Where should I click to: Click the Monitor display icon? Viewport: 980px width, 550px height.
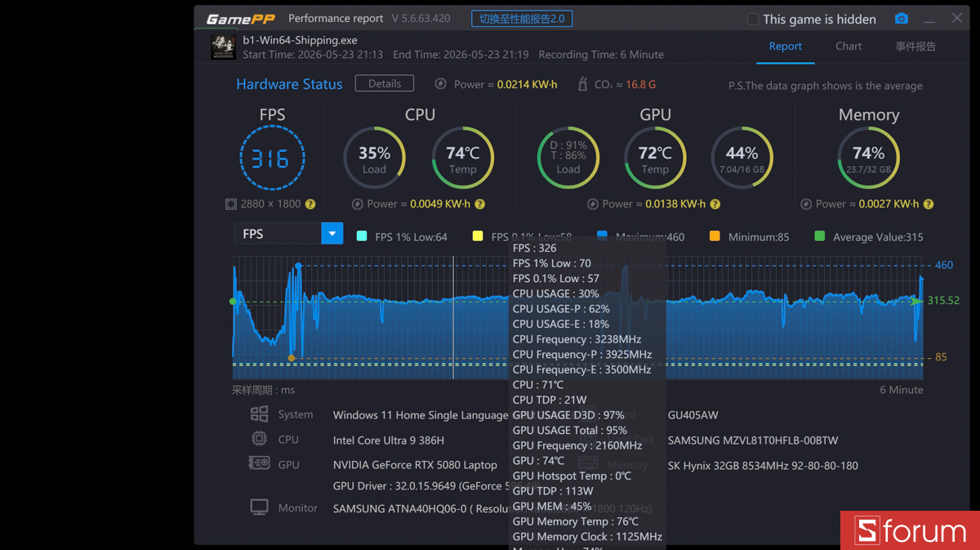(260, 508)
